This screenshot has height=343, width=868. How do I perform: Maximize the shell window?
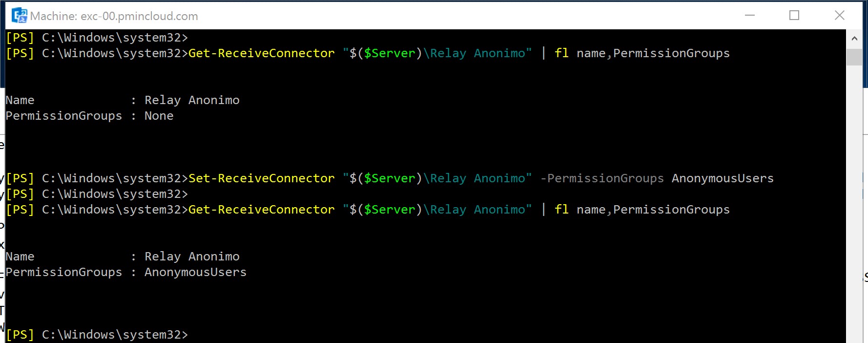point(794,16)
